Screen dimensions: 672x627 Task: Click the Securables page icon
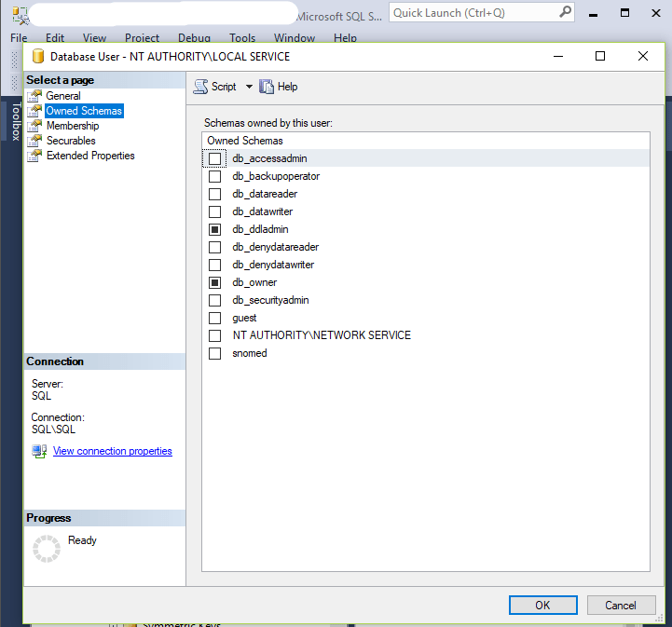pyautogui.click(x=34, y=141)
